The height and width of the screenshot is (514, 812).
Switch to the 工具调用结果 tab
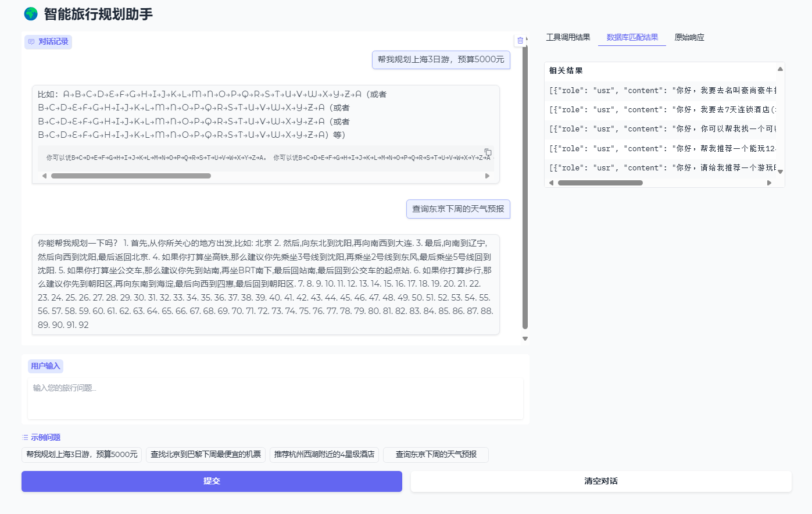point(568,37)
